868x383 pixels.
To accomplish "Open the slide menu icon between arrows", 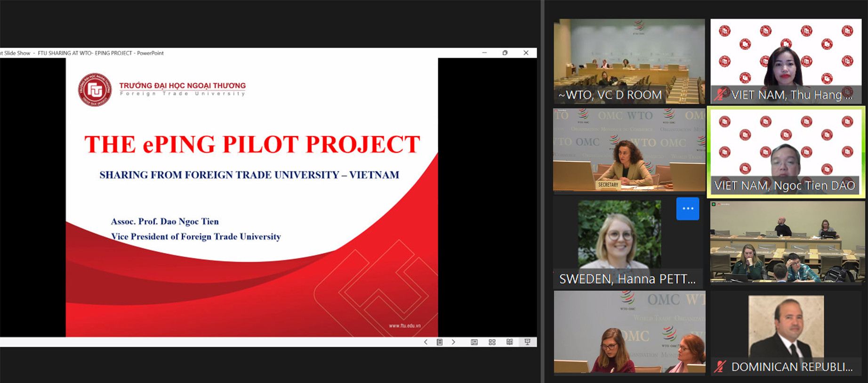I will 440,342.
